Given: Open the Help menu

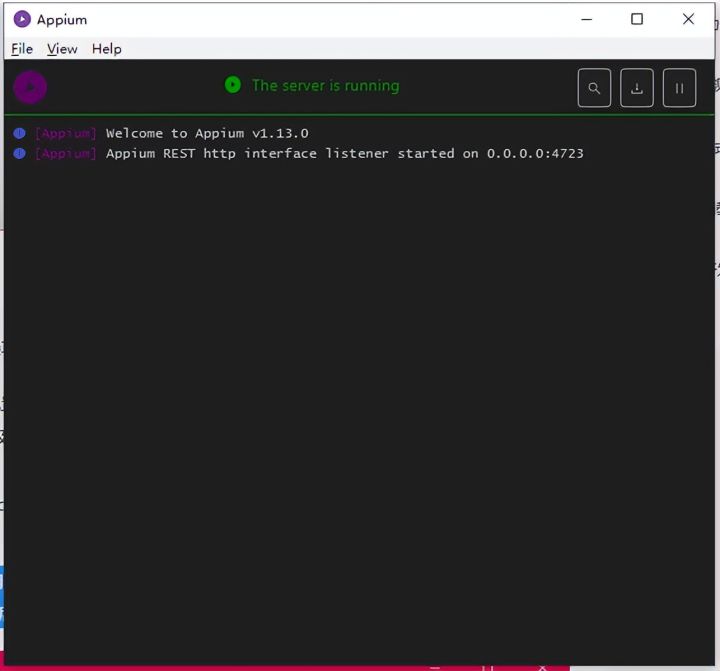Looking at the screenshot, I should [x=107, y=49].
